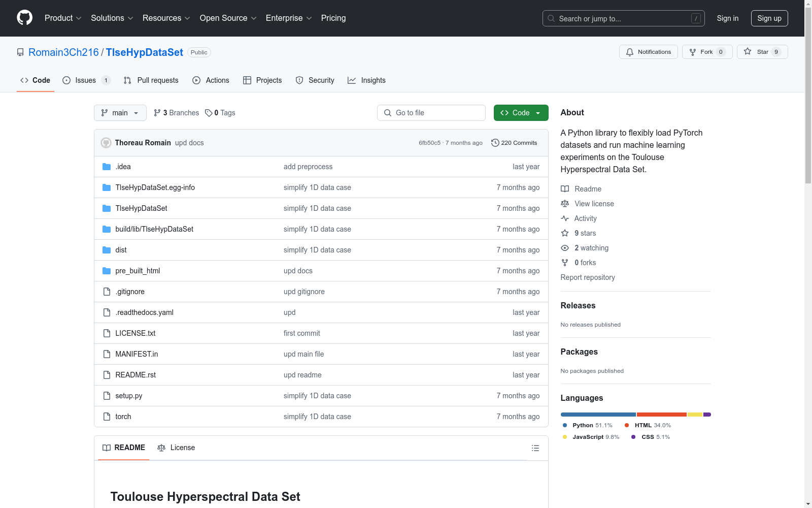Click the README.rst file icon
The width and height of the screenshot is (812, 508).
[x=107, y=375]
